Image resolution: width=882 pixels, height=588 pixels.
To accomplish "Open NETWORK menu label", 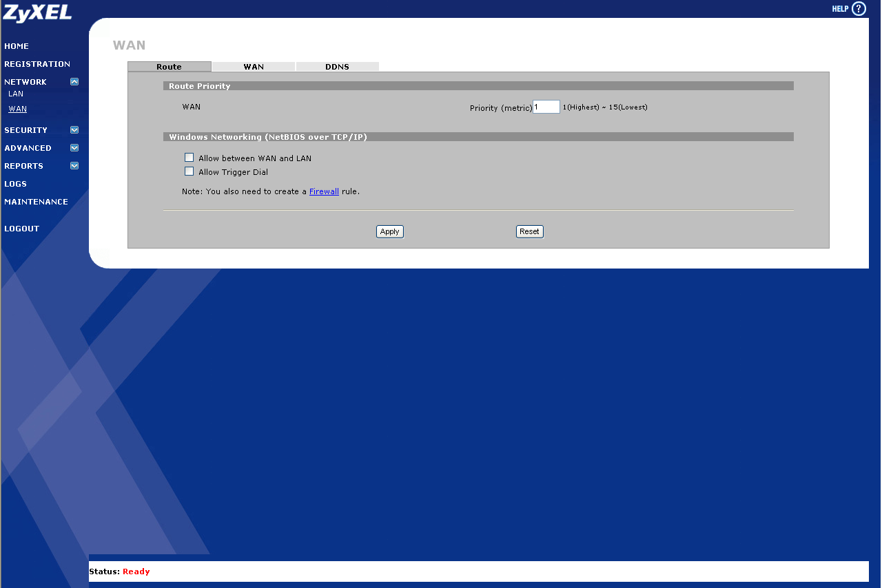I will (x=25, y=82).
